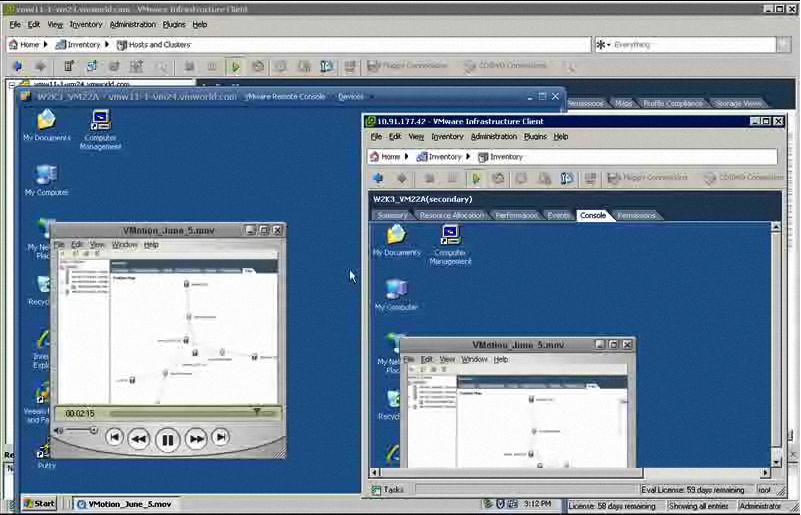Click the Reset VM icon in outer client toolbar

pos(258,66)
